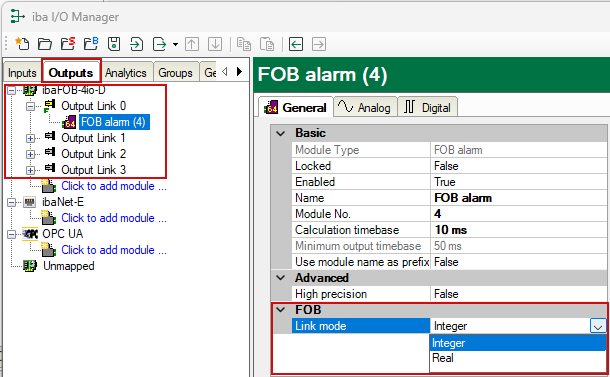Click add module link under OPC UA
This screenshot has height=377, width=610.
tap(114, 250)
